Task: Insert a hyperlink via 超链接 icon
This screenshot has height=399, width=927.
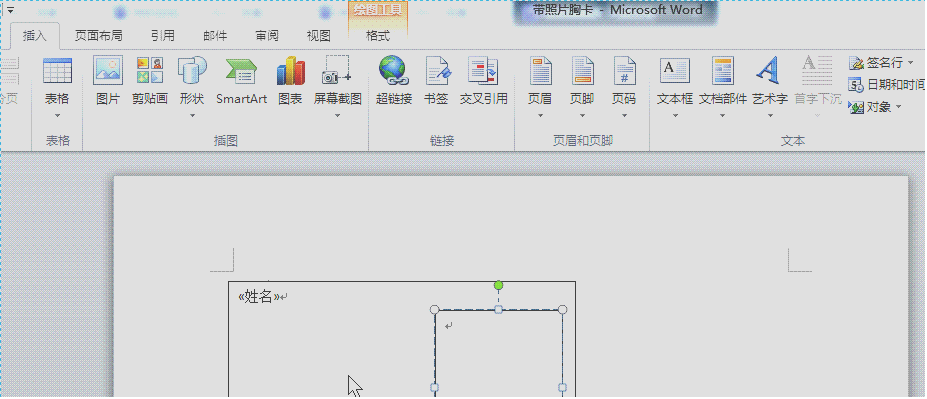Action: (394, 71)
